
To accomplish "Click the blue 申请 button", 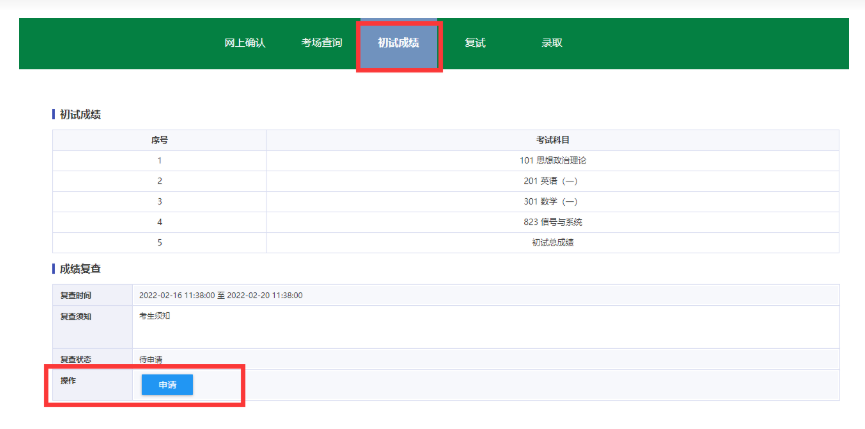I will (x=167, y=385).
